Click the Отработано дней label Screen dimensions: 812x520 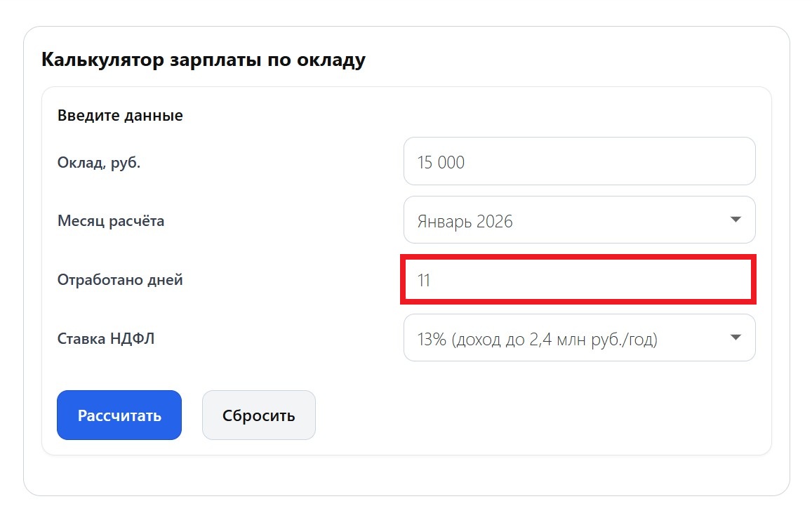tap(120, 279)
